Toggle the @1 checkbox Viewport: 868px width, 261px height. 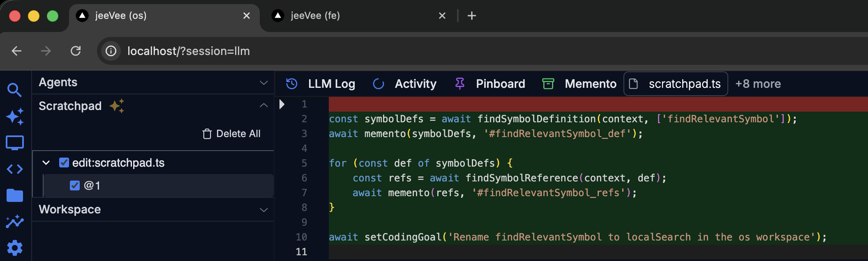(75, 185)
